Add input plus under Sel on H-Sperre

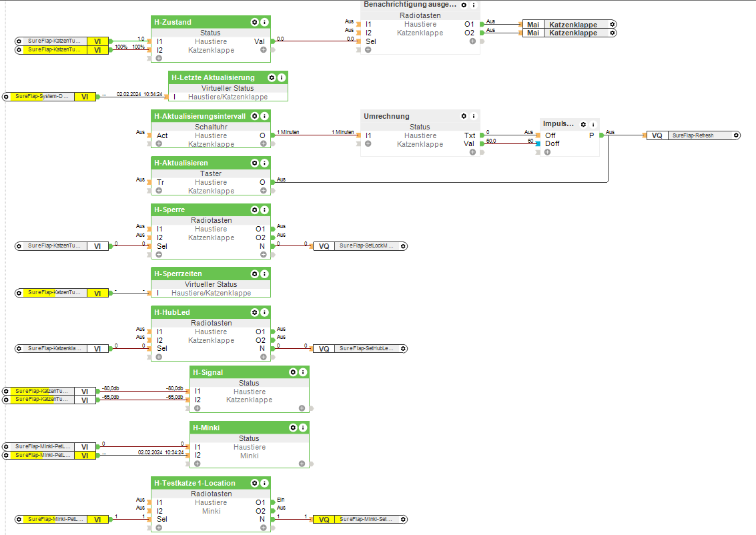159,254
